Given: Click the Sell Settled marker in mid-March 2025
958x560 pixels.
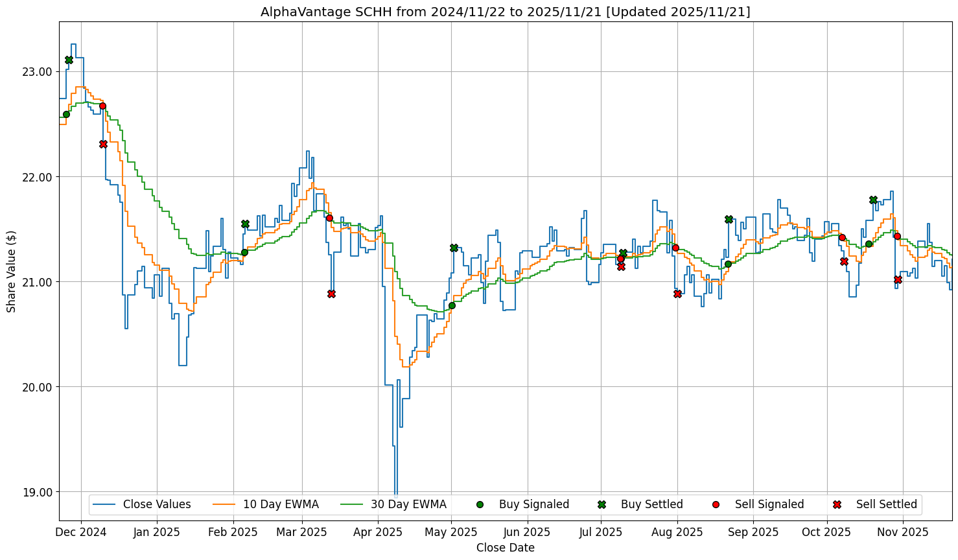Looking at the screenshot, I should click(x=331, y=294).
